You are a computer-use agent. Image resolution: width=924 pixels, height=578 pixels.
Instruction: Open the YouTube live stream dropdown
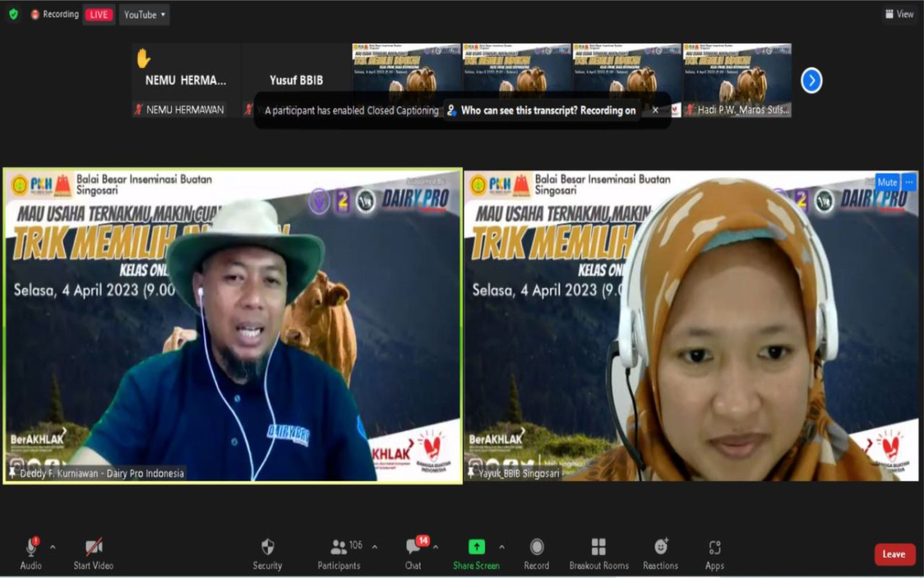tap(145, 15)
